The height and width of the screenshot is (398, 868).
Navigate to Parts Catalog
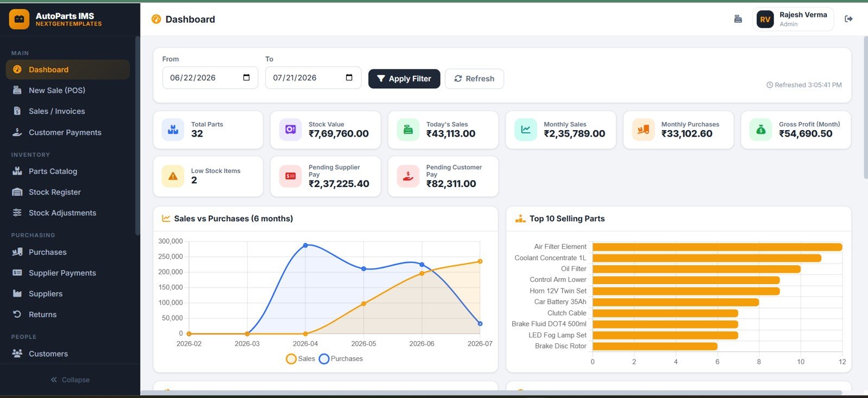68,171
